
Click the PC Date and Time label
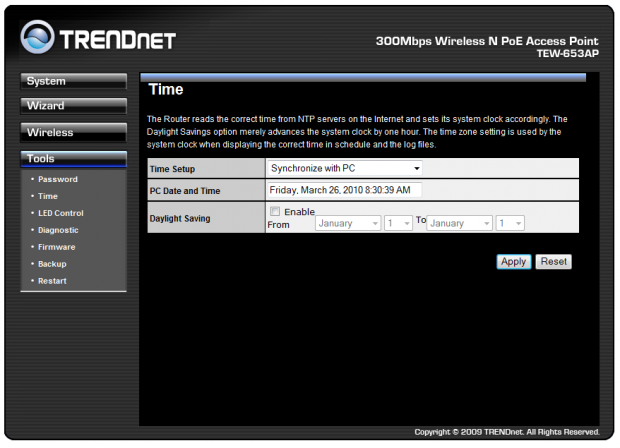pos(185,191)
